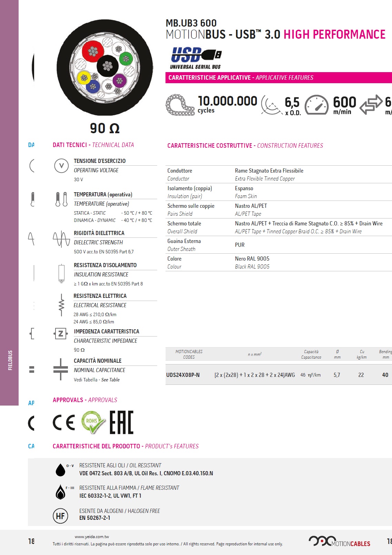The height and width of the screenshot is (555, 392).
Task: Click the halogen free standard EN 50267-2-1
Action: (95, 518)
